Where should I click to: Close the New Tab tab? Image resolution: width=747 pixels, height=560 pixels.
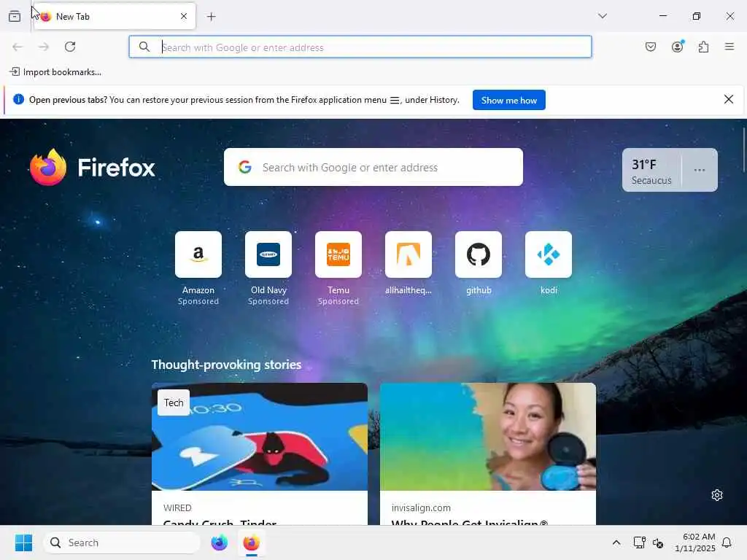tap(184, 16)
